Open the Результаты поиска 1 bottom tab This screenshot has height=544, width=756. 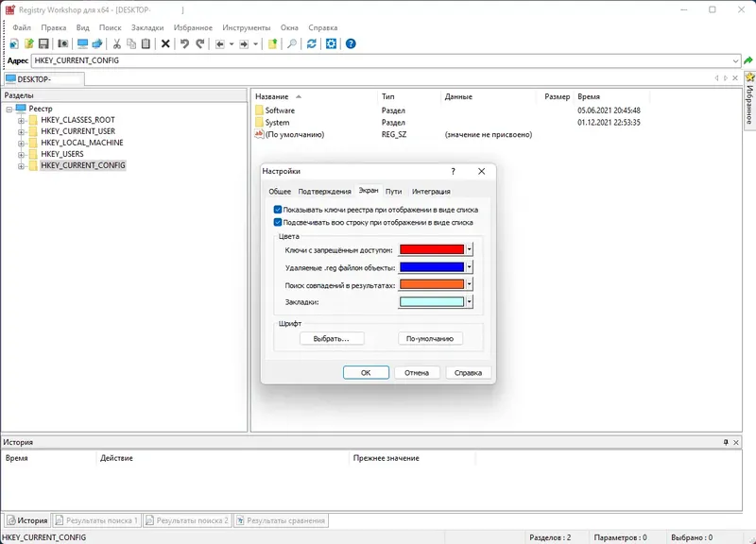tap(96, 520)
